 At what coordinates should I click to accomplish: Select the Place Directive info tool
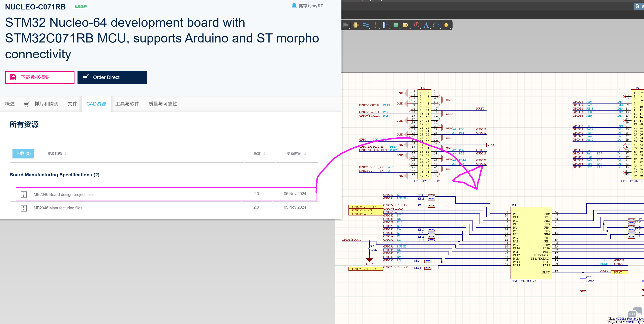tap(417, 25)
